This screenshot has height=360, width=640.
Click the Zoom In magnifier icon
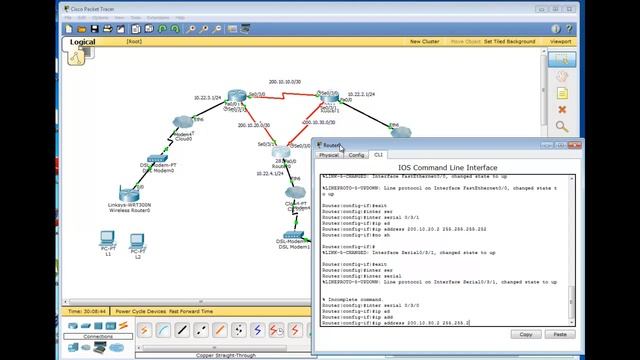191,29
